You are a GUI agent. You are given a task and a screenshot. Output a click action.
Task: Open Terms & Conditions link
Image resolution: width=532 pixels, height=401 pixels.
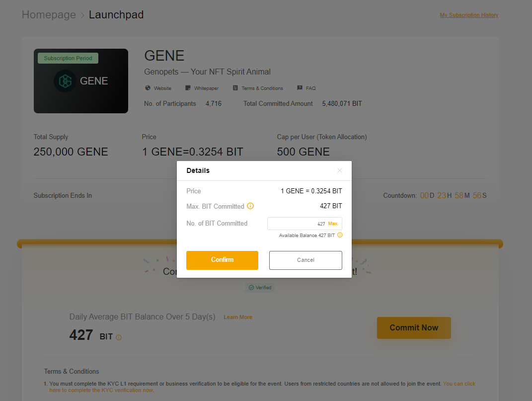coord(262,88)
